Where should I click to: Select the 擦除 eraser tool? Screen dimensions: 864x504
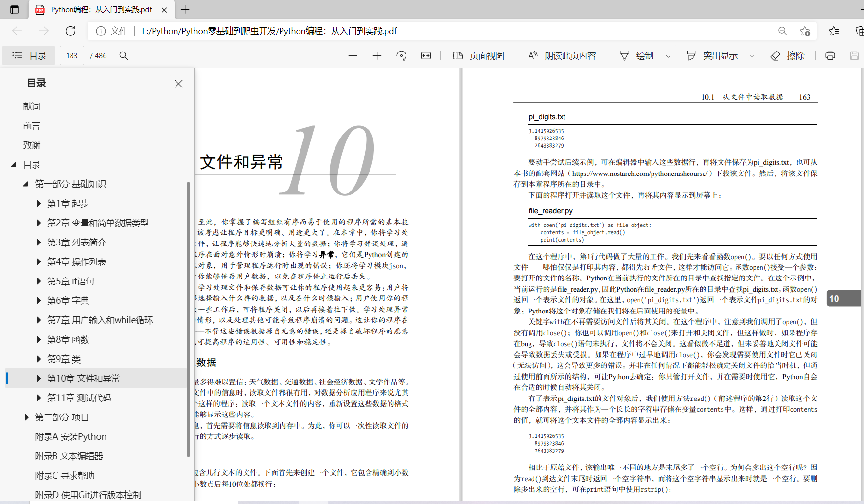click(788, 56)
